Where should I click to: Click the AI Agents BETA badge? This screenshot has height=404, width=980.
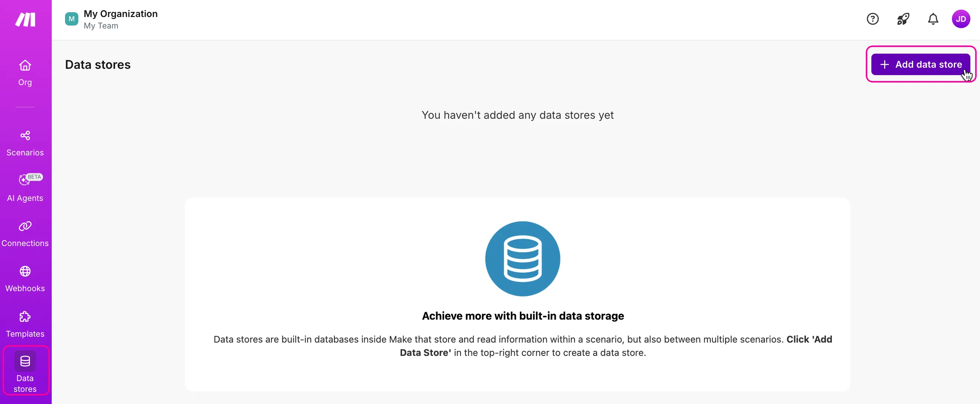pos(34,177)
